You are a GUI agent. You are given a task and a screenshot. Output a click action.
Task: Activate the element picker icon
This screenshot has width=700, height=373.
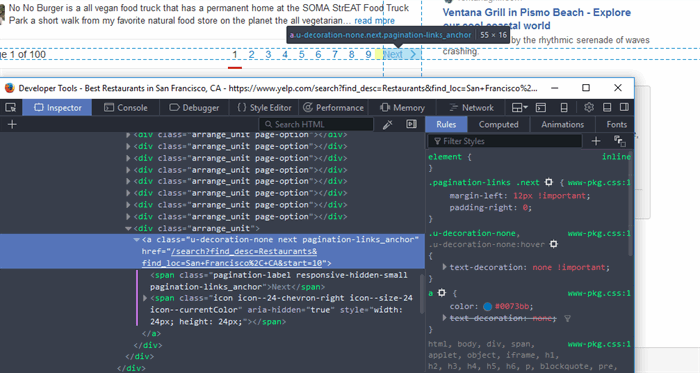11,108
